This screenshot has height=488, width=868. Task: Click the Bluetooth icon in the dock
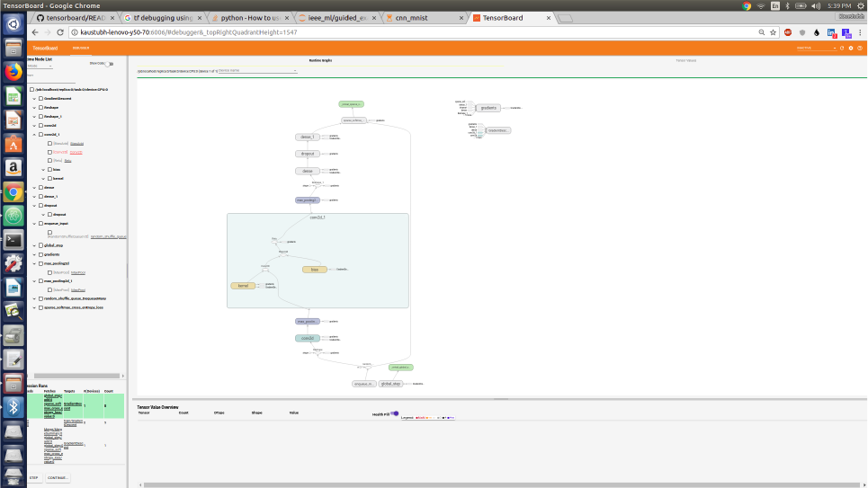pos(13,408)
